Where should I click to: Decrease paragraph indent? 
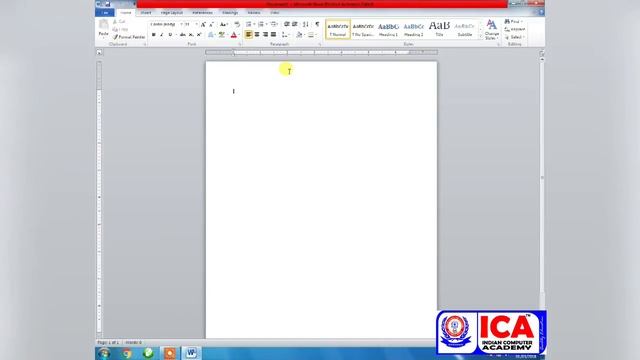pos(287,24)
